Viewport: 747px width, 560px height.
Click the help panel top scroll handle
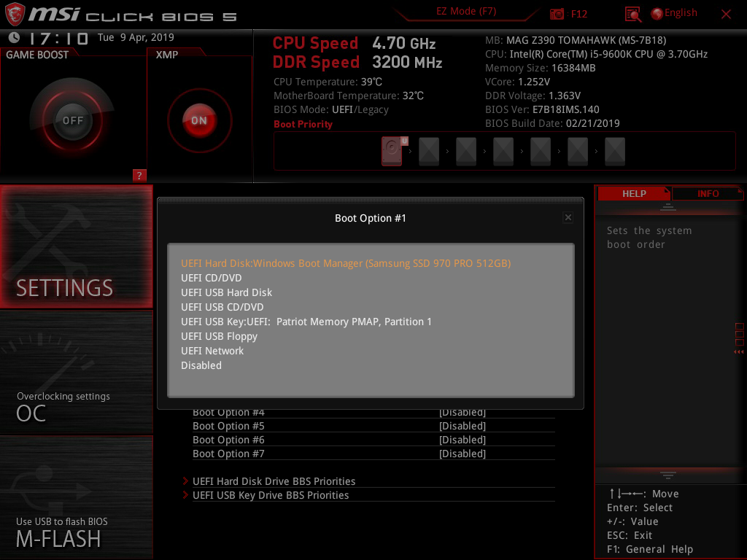(x=668, y=207)
